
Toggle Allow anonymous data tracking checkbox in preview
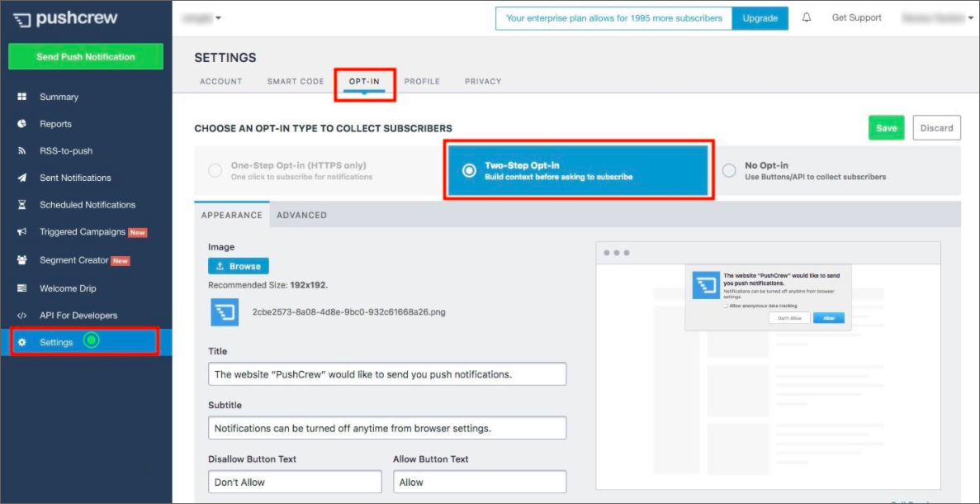726,306
